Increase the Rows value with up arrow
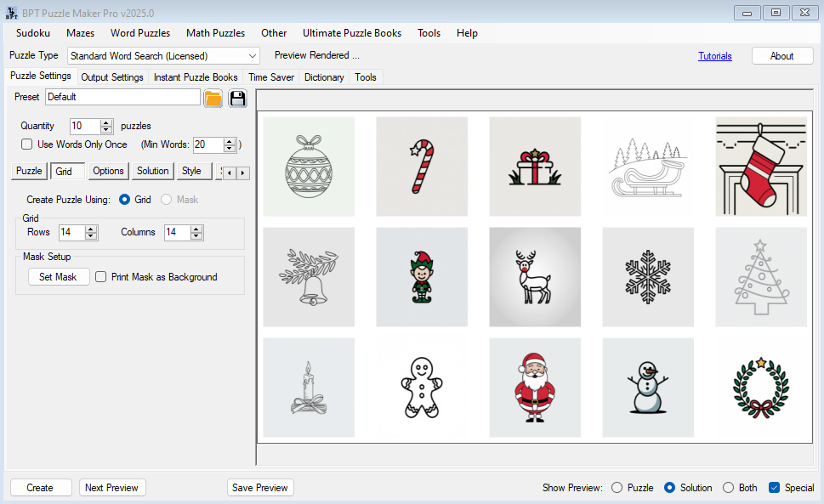The image size is (824, 504). (91, 229)
